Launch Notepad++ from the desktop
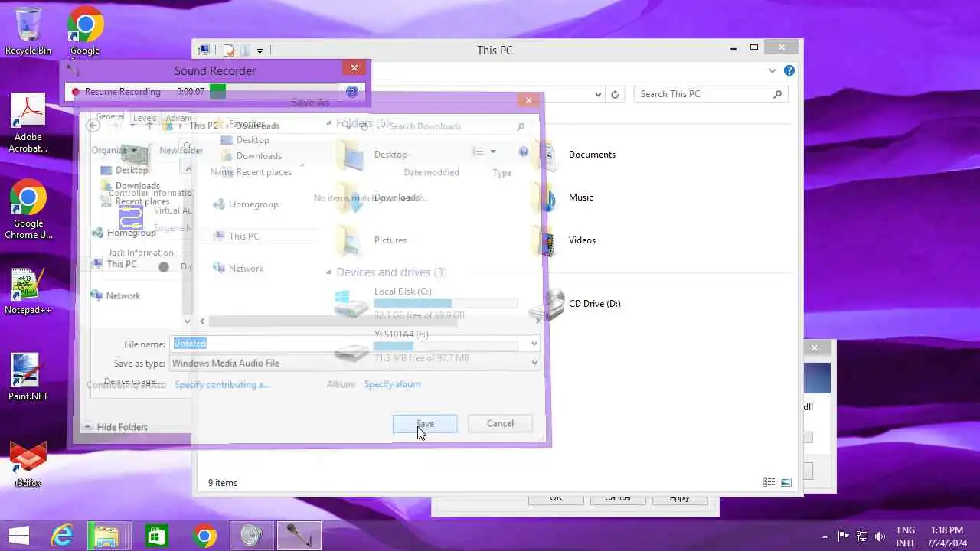The image size is (980, 551). click(28, 291)
